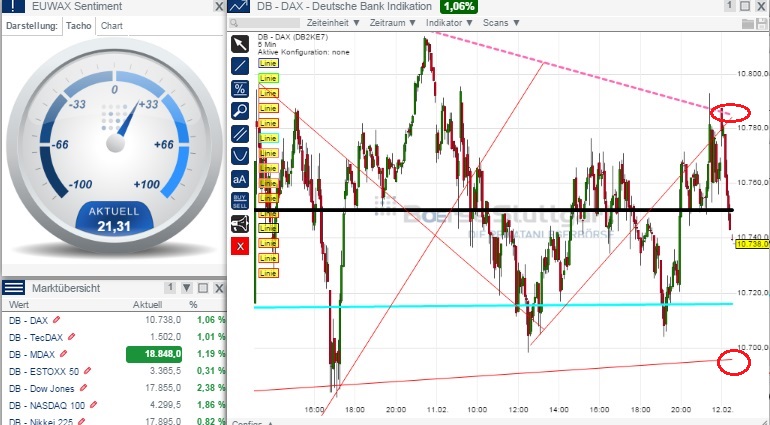Expand the Marktübersicht dropdown triangle
This screenshot has width=770, height=425.
point(187,288)
